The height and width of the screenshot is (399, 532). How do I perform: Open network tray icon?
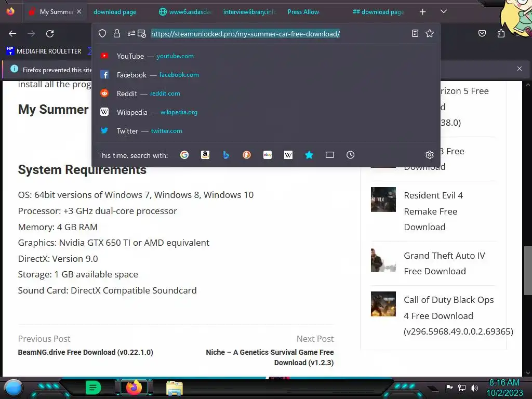[462, 388]
